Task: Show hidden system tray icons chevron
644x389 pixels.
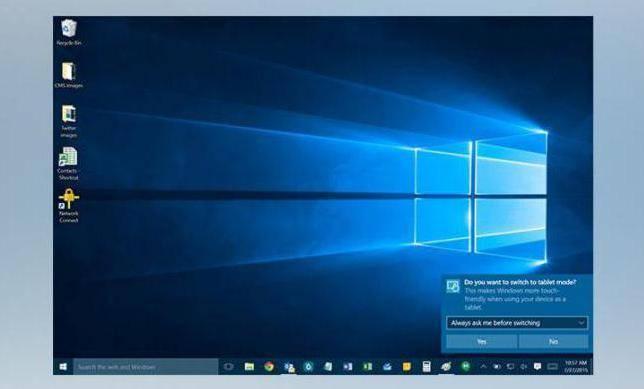Action: click(x=483, y=366)
